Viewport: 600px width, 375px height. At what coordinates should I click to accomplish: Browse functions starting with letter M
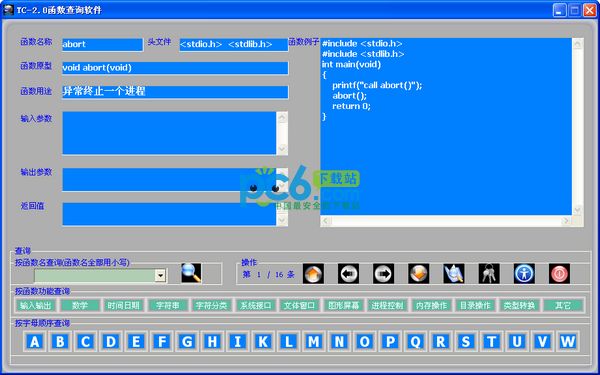point(314,341)
